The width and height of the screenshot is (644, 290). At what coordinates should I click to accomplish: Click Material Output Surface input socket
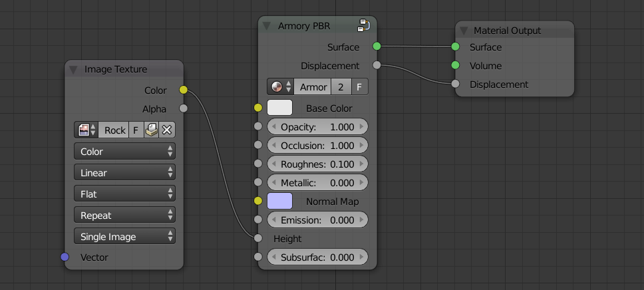coord(456,47)
